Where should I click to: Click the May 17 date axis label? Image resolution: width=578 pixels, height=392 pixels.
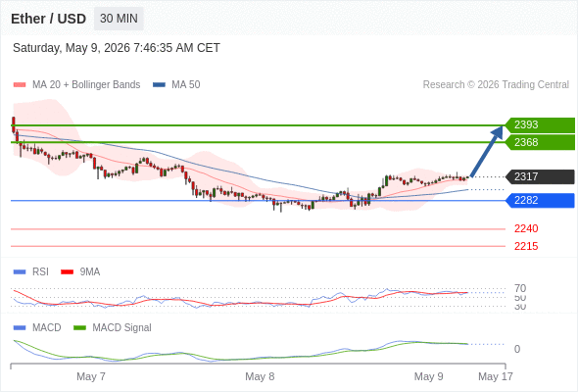coord(496,376)
